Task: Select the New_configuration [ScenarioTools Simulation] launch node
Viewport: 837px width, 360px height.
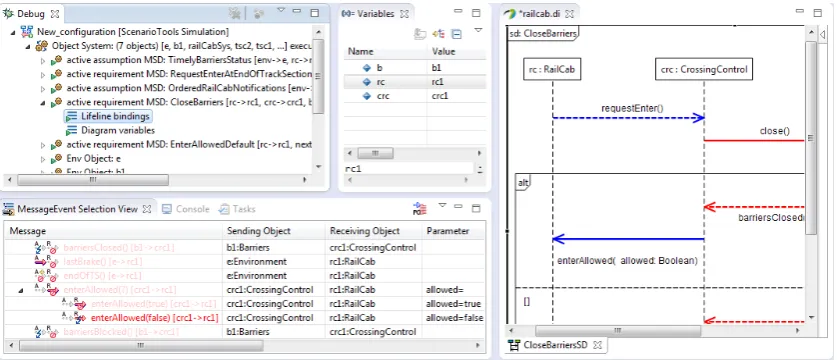Action: 133,32
